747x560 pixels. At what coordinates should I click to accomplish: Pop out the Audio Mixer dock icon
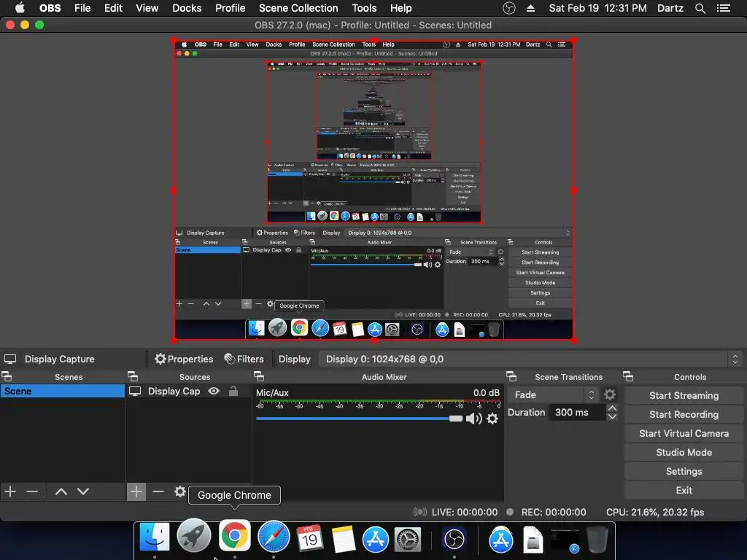pos(259,377)
